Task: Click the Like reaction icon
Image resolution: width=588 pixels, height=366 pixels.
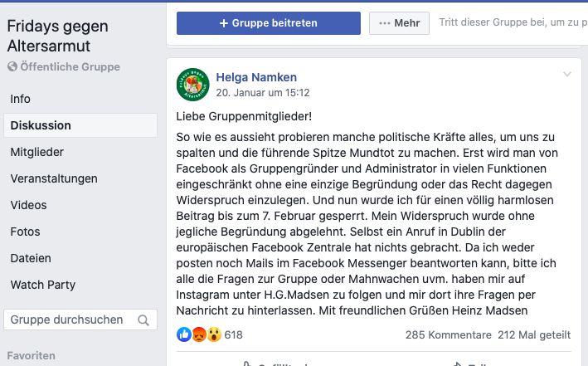Action: (x=184, y=335)
